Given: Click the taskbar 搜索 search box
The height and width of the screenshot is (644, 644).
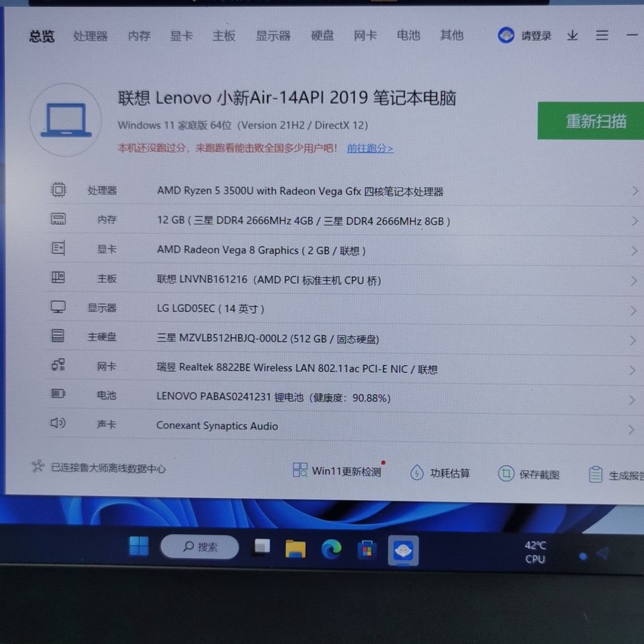Looking at the screenshot, I should point(200,547).
